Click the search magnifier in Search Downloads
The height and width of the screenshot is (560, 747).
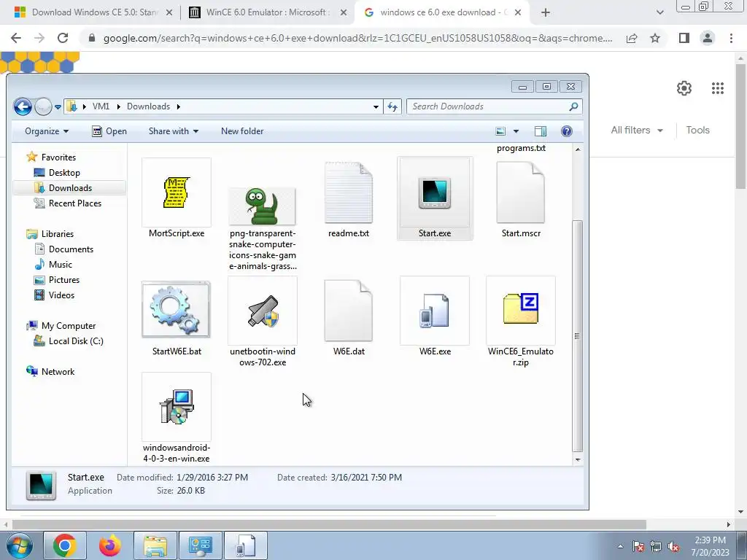pyautogui.click(x=573, y=106)
